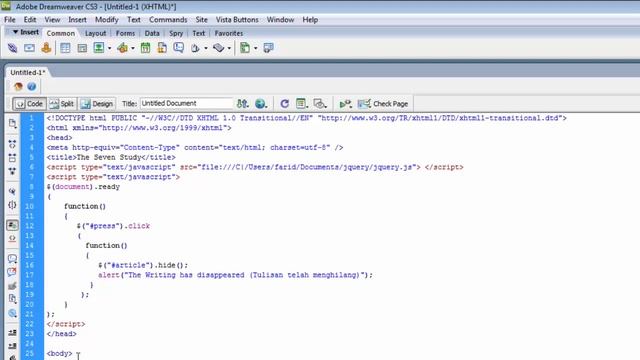640x360 pixels.
Task: Switch to Code view
Action: (29, 104)
